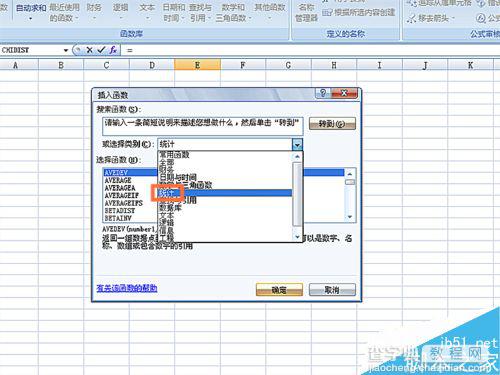Click 名称管理器 in the ribbon

coord(306,13)
